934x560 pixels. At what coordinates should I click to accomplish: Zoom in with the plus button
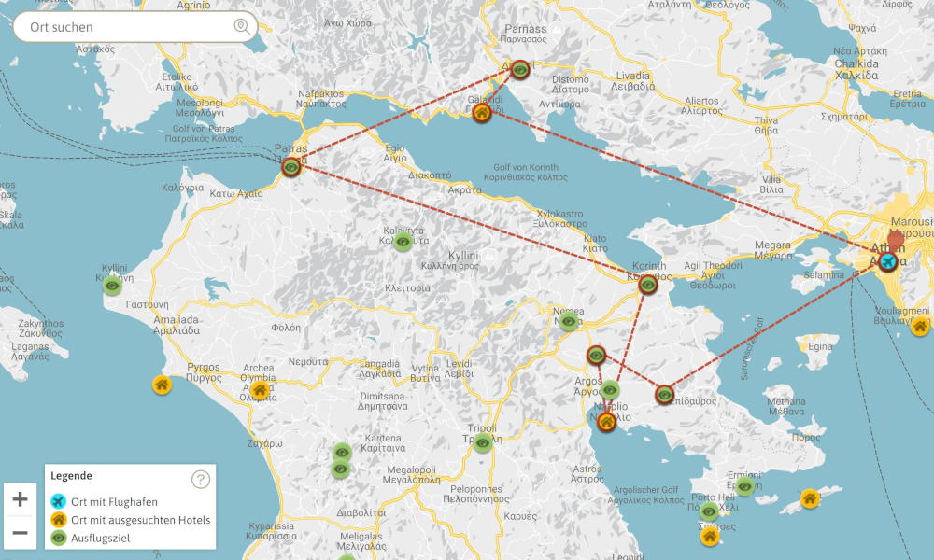20,499
